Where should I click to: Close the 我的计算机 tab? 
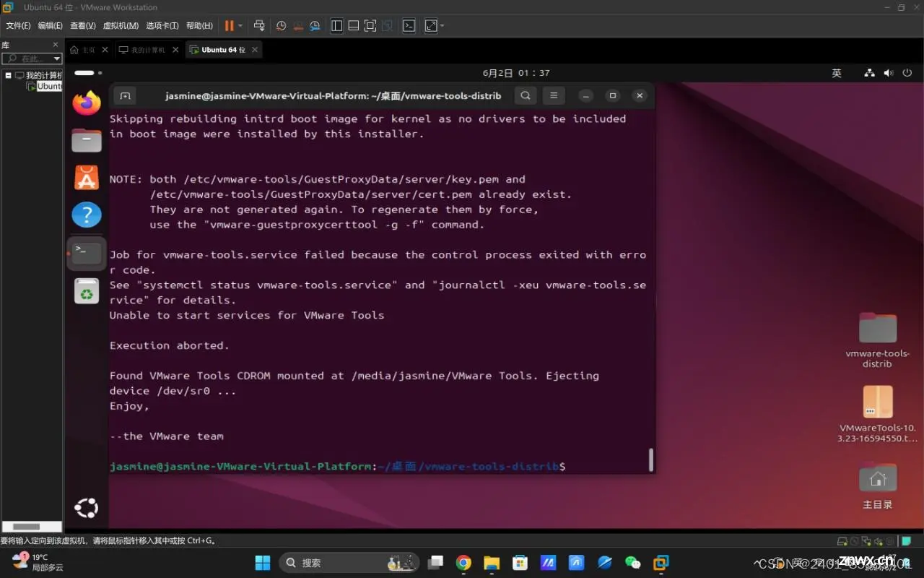175,50
